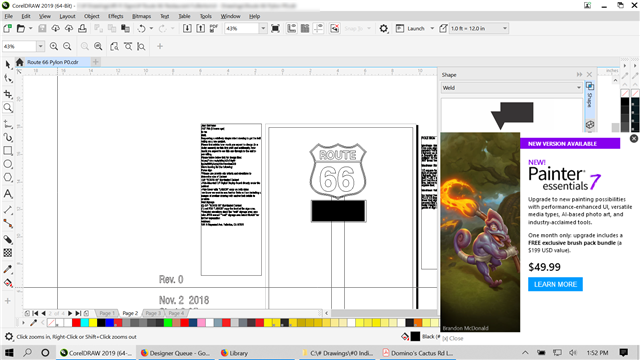Activate the Crop tool
Image resolution: width=640 pixels, height=360 pixels.
[8, 94]
